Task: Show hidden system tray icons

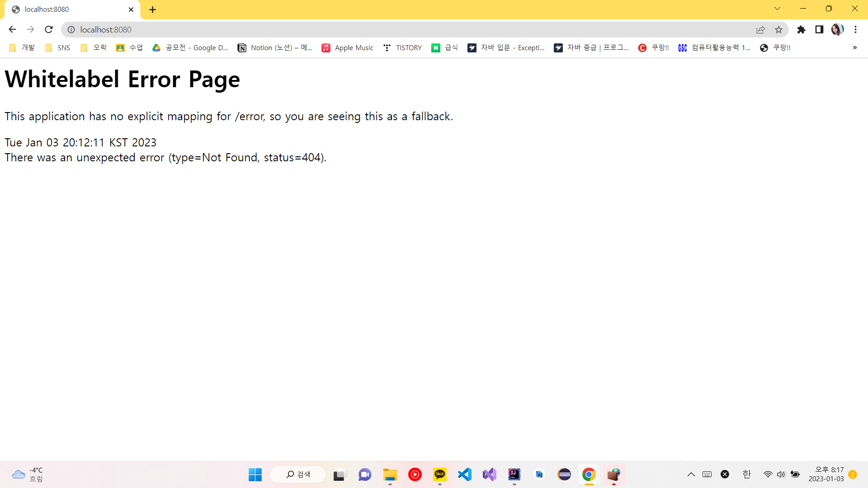Action: (691, 474)
